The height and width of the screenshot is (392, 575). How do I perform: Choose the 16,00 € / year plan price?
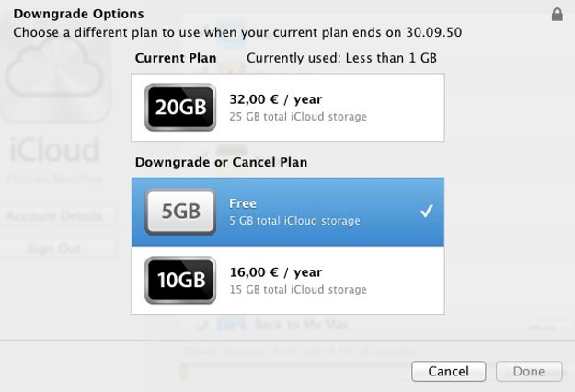[276, 272]
